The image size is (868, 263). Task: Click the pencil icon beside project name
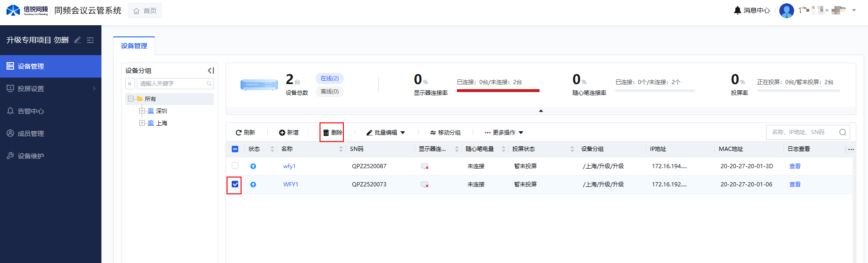78,40
